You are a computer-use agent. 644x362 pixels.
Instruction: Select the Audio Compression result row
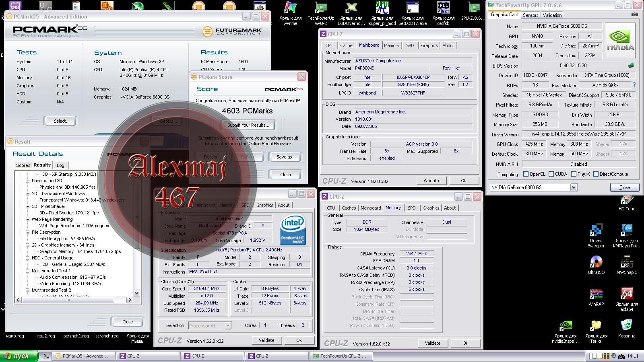click(73, 277)
